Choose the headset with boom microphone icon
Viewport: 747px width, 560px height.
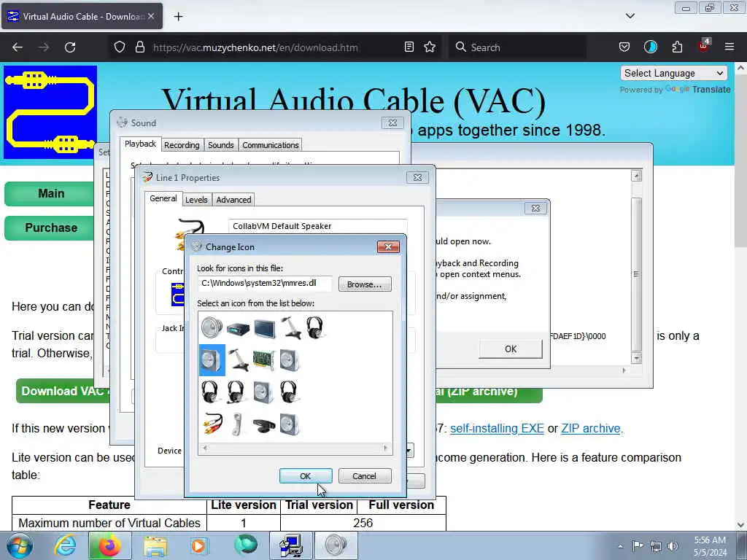pyautogui.click(x=236, y=392)
